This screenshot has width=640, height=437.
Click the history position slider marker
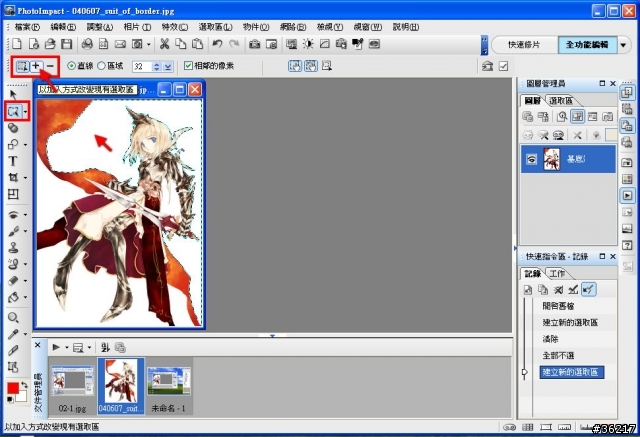coord(525,372)
